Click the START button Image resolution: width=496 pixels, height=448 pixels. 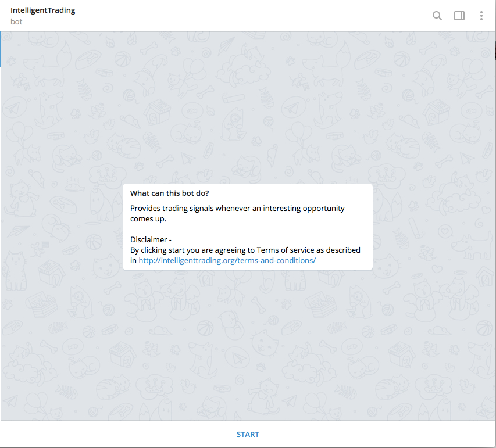tap(248, 435)
